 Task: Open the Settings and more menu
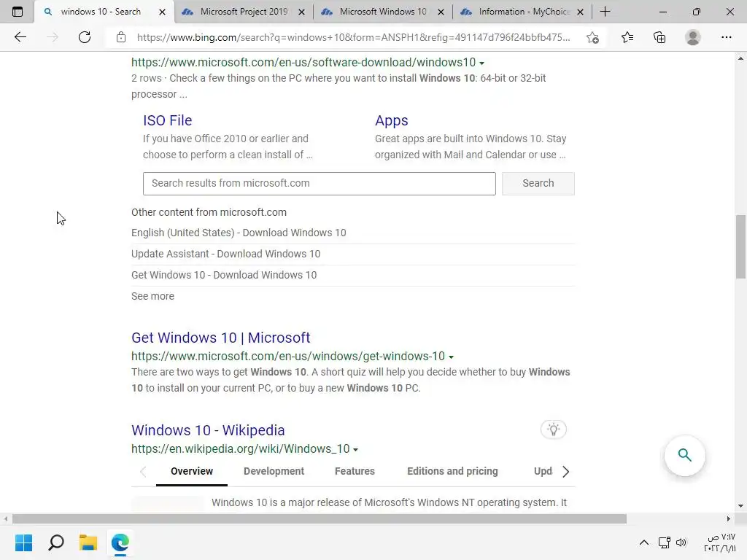726,37
